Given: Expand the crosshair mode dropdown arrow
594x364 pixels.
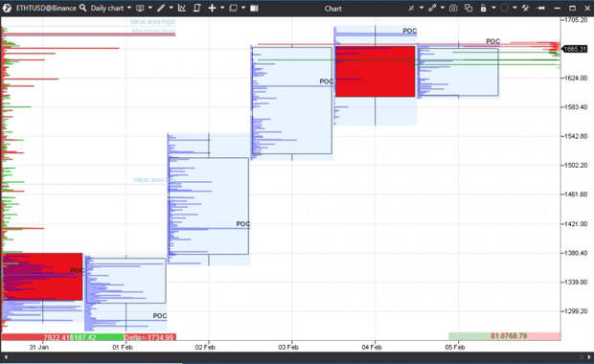Looking at the screenshot, I should click(x=222, y=8).
